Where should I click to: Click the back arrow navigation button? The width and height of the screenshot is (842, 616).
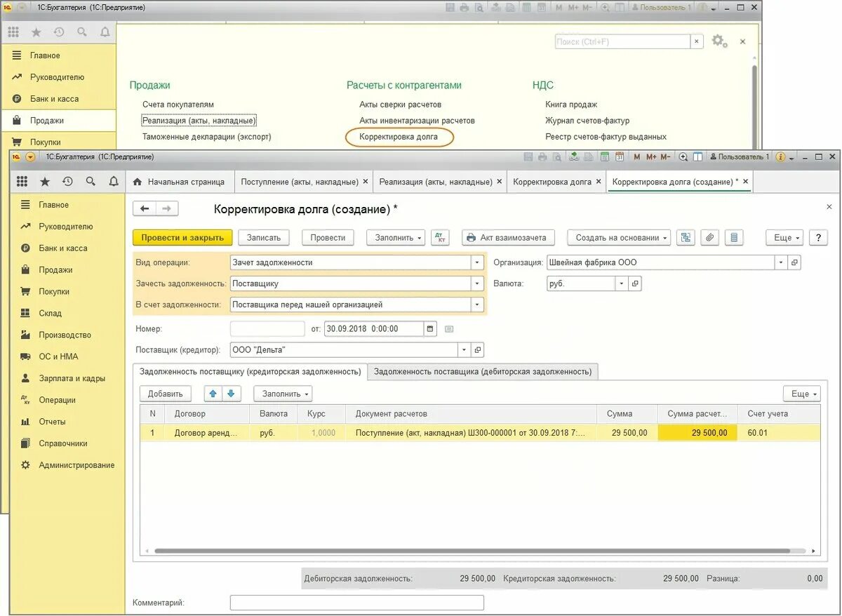[x=145, y=208]
